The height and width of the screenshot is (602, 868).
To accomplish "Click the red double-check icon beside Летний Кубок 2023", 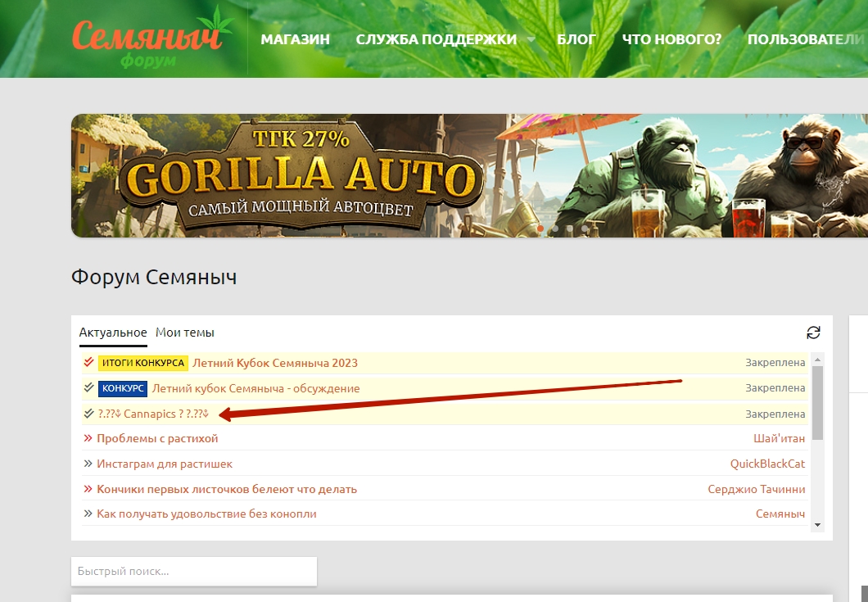I will 88,363.
